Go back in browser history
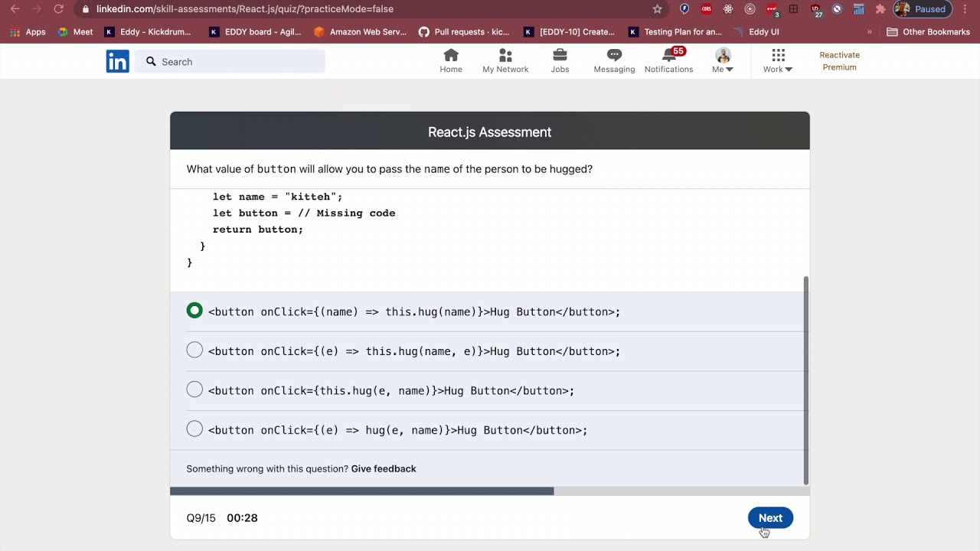This screenshot has height=551, width=980. [15, 9]
